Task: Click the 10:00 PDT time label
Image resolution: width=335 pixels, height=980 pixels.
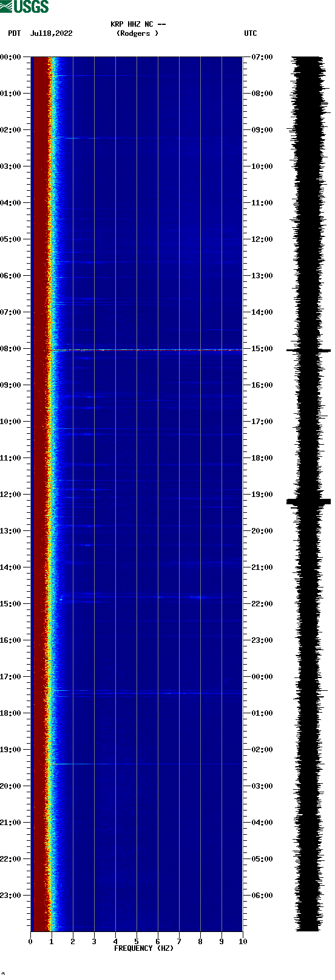Action: (11, 422)
